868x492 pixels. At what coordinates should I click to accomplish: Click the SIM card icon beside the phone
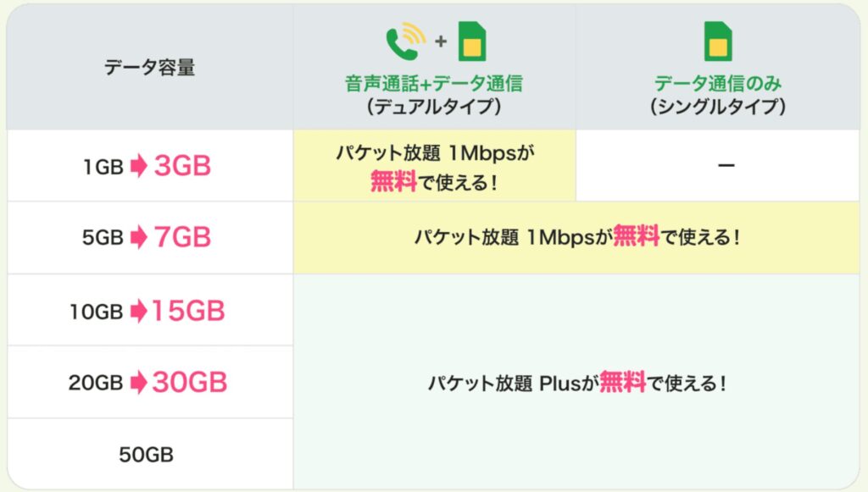coord(472,41)
